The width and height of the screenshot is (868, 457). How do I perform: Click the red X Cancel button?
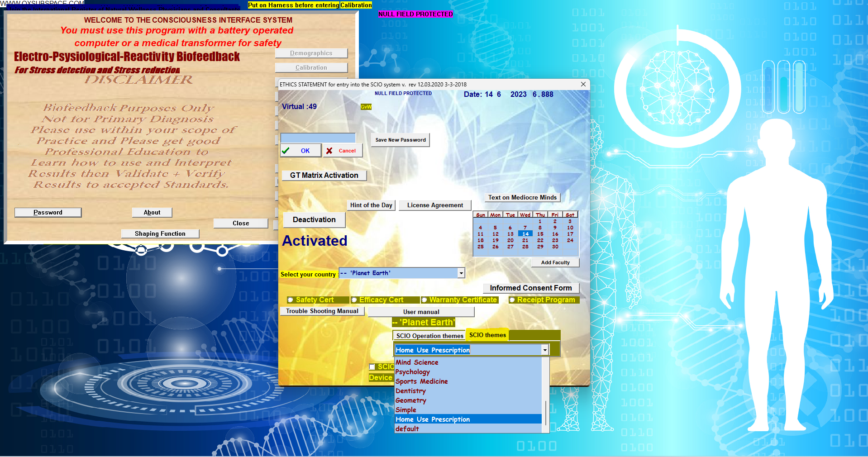tap(343, 151)
